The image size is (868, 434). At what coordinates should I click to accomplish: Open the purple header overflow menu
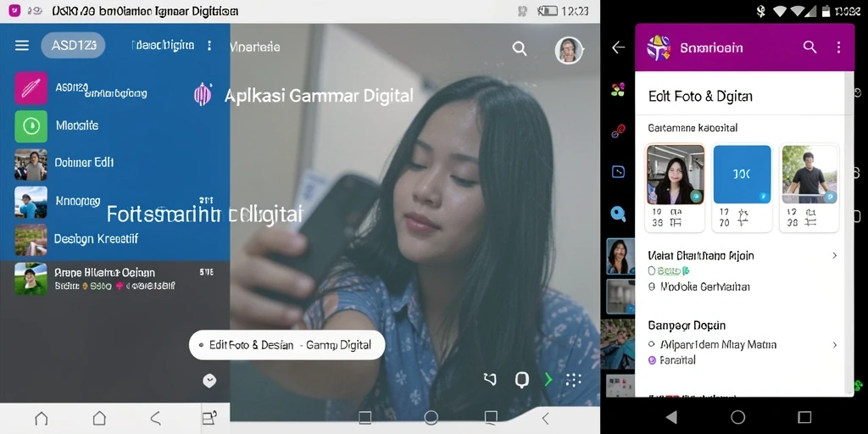pos(838,47)
